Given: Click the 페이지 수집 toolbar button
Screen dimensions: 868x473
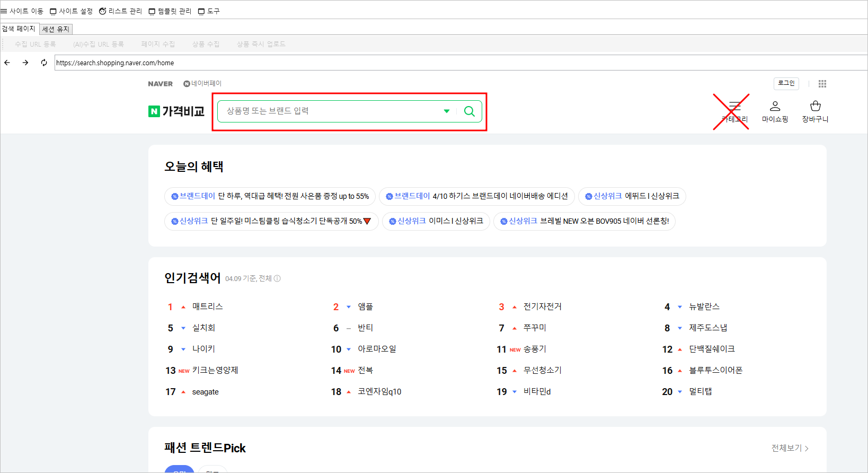Looking at the screenshot, I should (158, 44).
